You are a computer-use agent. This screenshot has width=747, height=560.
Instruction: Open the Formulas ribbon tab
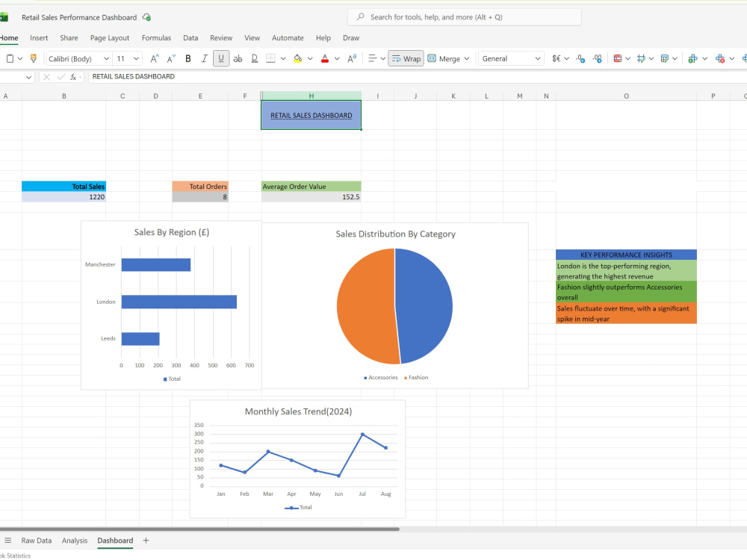[156, 38]
